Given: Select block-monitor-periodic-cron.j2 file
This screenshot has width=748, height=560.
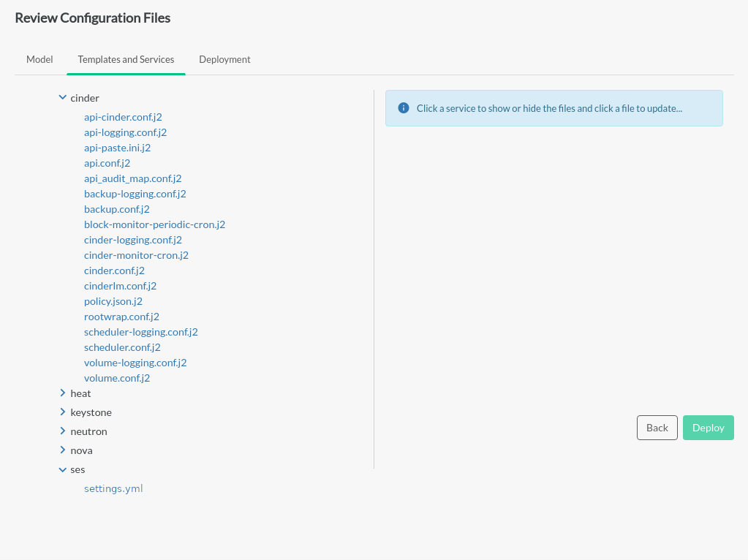Looking at the screenshot, I should tap(154, 224).
